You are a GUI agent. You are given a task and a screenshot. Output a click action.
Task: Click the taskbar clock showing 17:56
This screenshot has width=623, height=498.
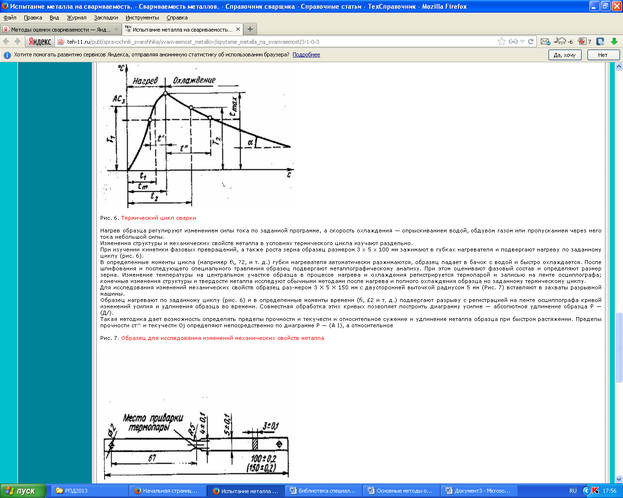coord(609,491)
